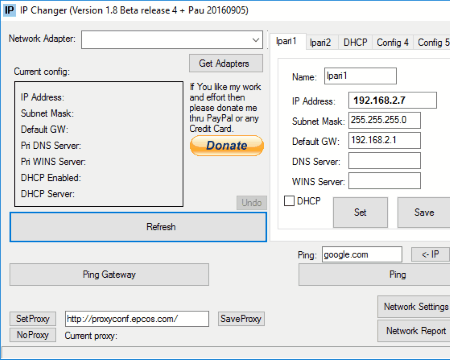The image size is (450, 360).
Task: Click the Ping Gateway button
Action: [109, 275]
